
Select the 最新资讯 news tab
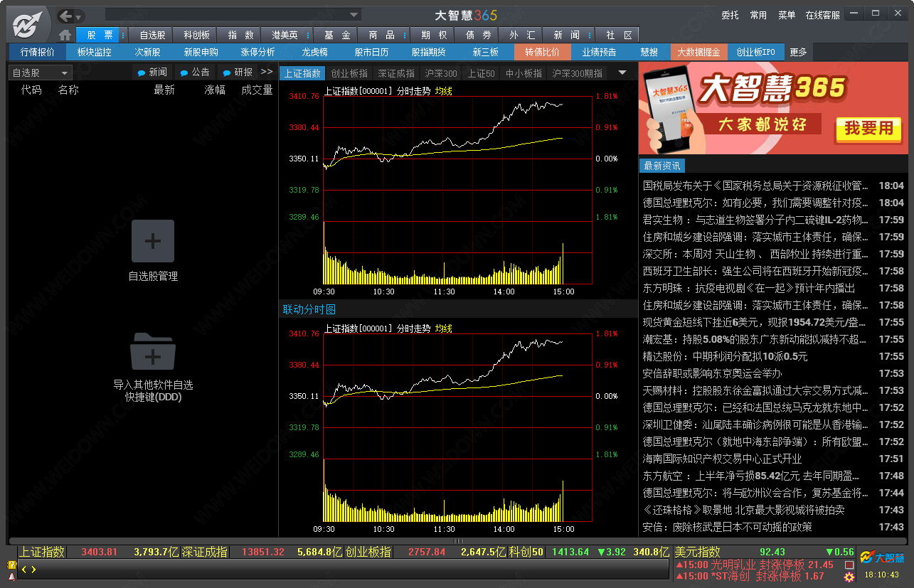662,166
